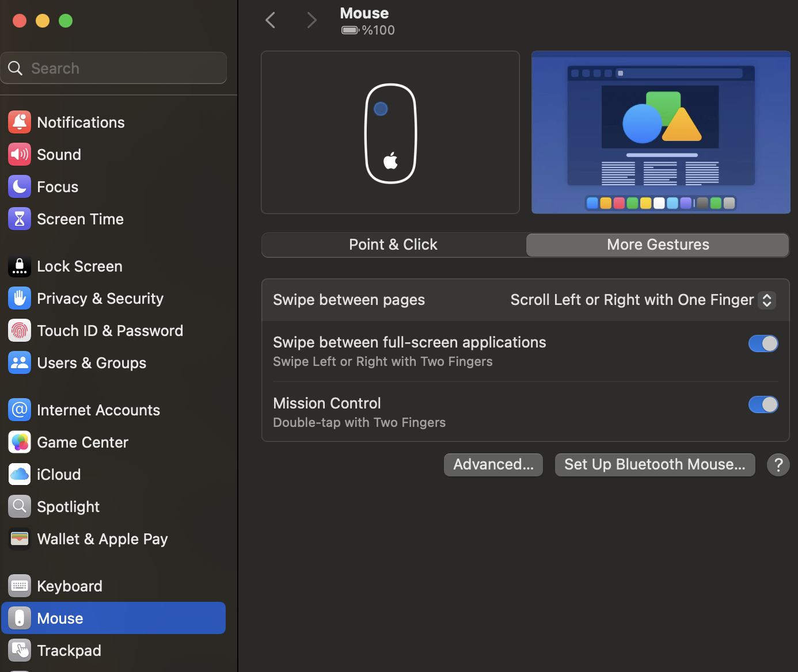Focus the sidebar Search field
This screenshot has width=798, height=672.
(113, 68)
